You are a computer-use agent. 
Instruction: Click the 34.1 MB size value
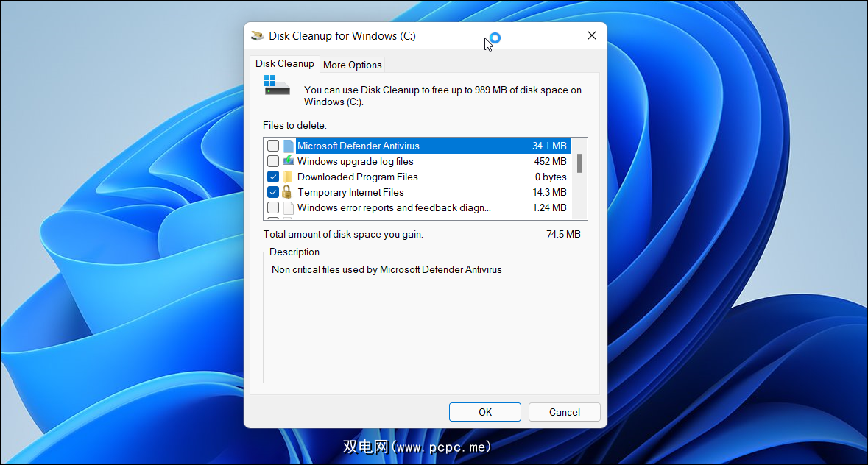[549, 146]
